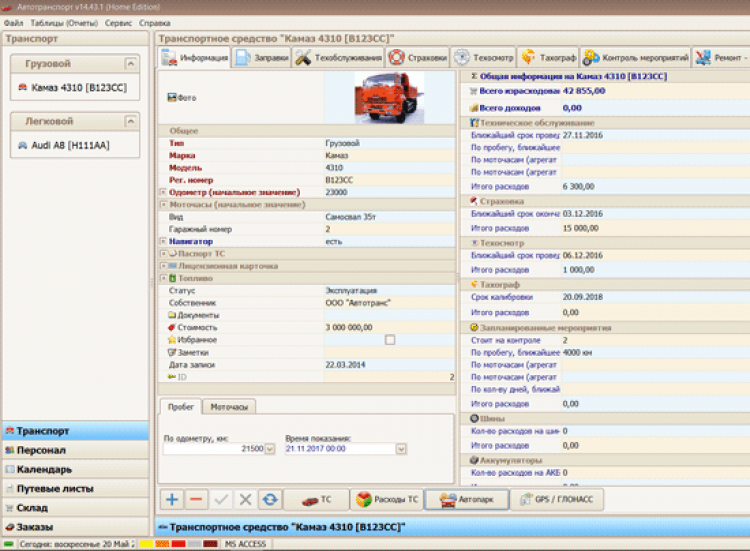Open the Склад navigation section
This screenshot has width=750, height=551.
(76, 507)
